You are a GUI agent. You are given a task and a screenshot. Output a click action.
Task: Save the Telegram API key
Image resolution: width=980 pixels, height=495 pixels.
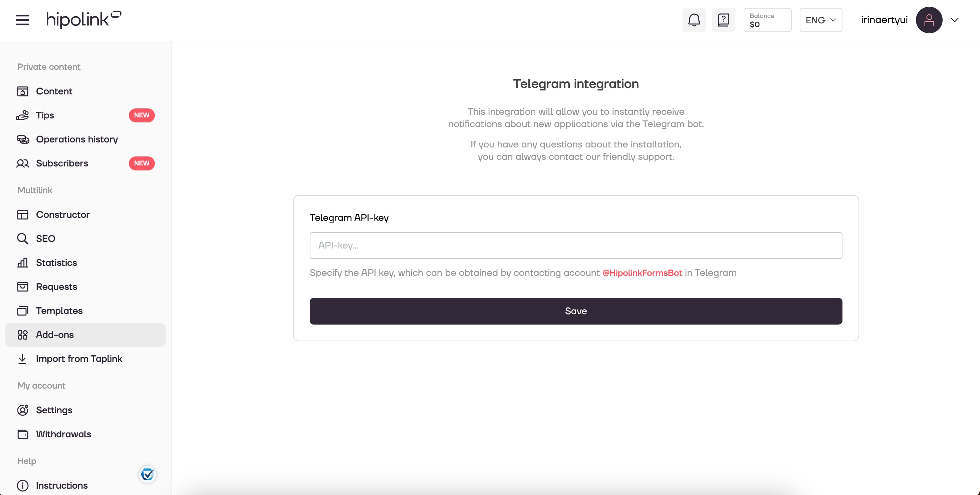point(575,311)
